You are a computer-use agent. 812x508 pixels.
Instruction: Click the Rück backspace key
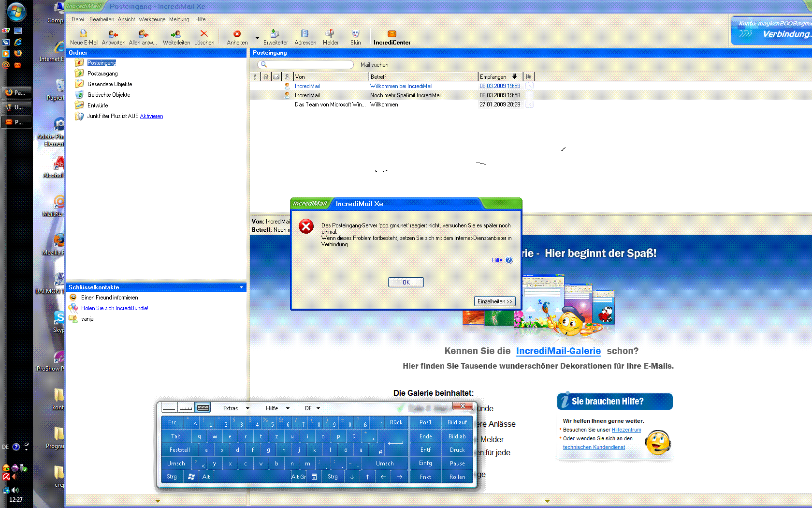pyautogui.click(x=396, y=422)
